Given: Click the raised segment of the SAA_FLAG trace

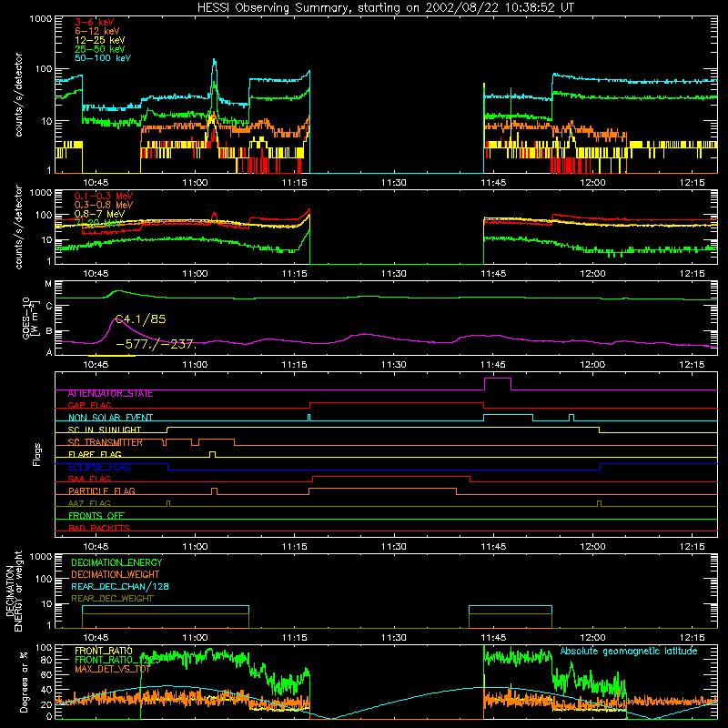Looking at the screenshot, I should pyautogui.click(x=391, y=477).
